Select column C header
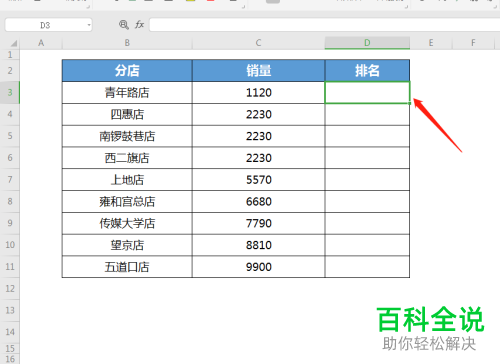Image resolution: width=500 pixels, height=364 pixels. (258, 43)
